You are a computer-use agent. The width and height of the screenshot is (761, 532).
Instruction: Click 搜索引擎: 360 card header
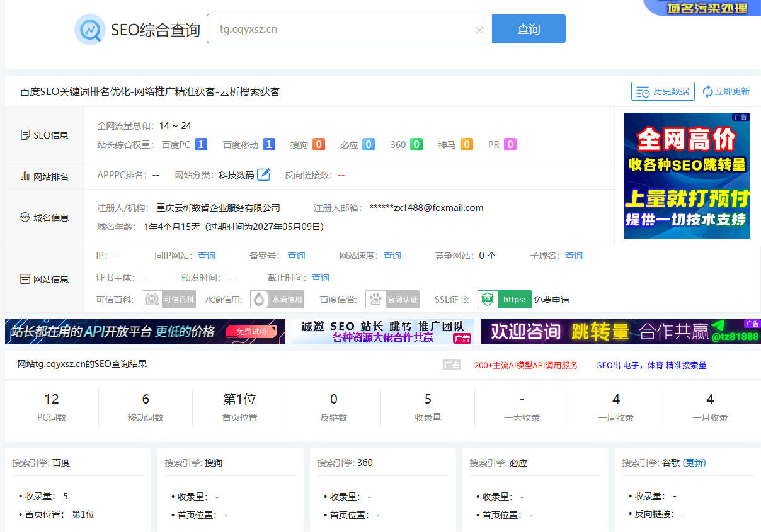click(345, 463)
